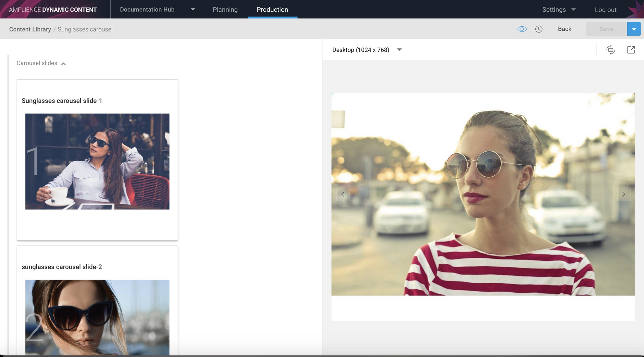Open preview in a new window

click(x=631, y=50)
